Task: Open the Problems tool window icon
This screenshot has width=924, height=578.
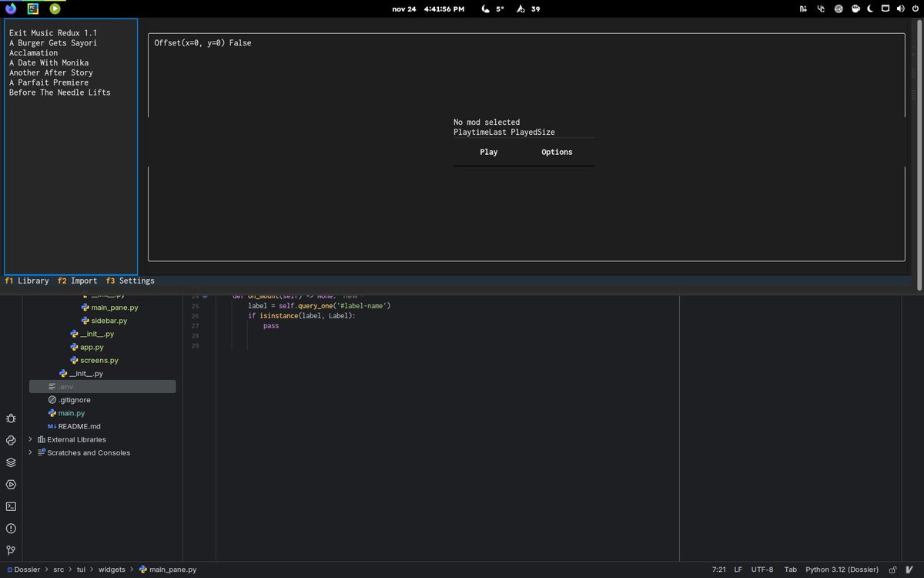Action: pos(11,529)
